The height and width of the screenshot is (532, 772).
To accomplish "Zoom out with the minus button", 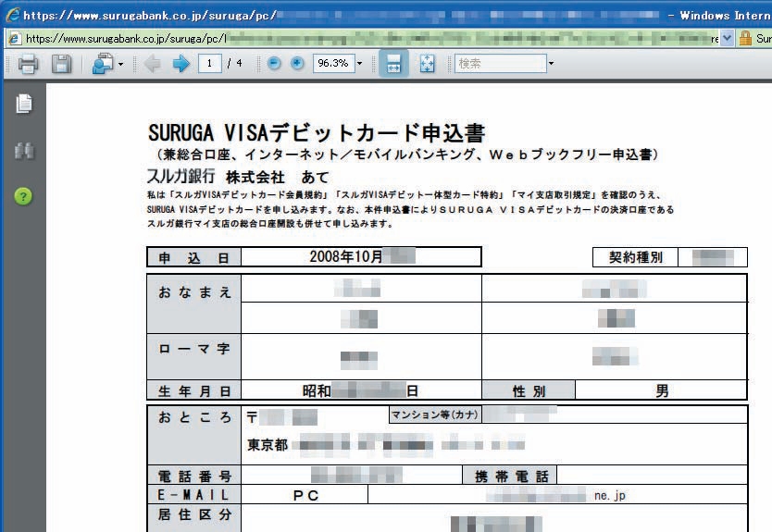I will 274,63.
